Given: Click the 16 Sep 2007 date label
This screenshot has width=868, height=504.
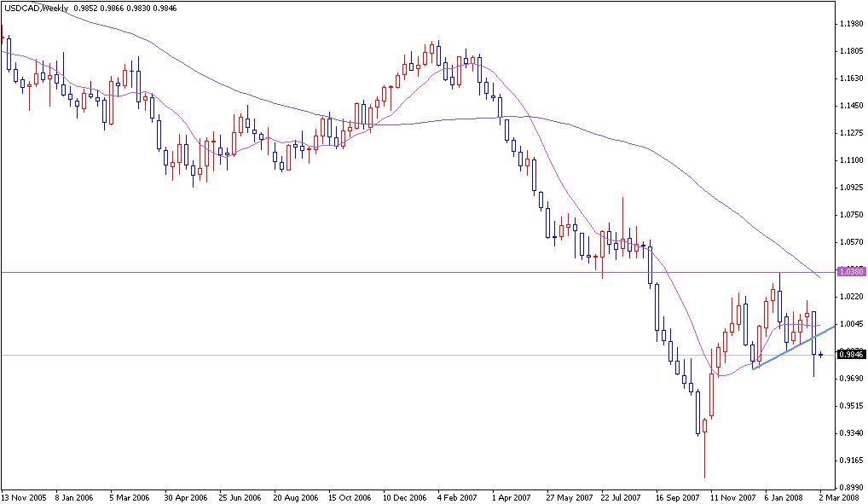Looking at the screenshot, I should [678, 497].
